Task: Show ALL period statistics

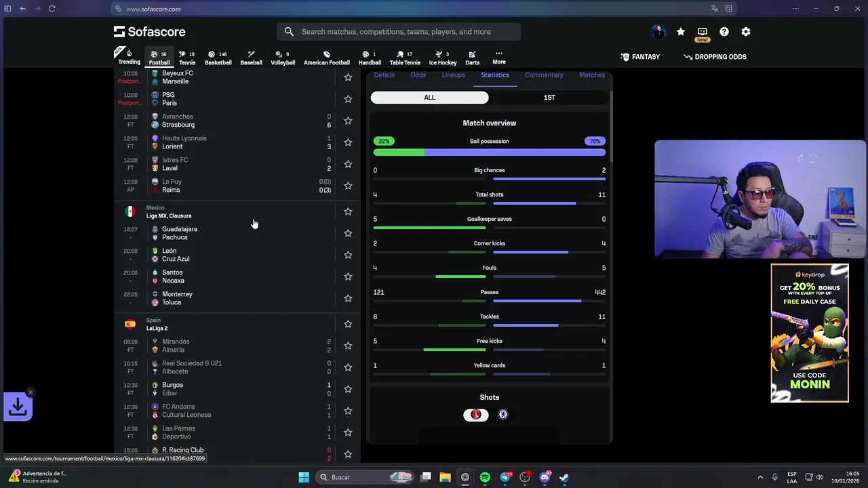Action: point(429,98)
